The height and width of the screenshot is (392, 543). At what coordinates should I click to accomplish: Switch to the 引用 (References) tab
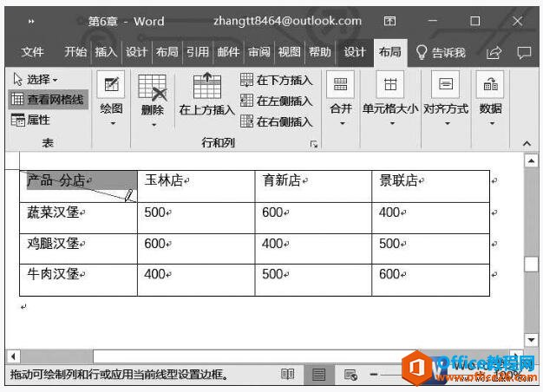[197, 52]
